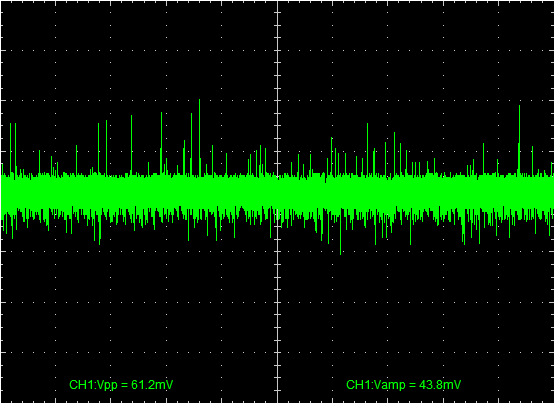Click the CH1 Vamp measurement readout
555x404 pixels.
(404, 385)
